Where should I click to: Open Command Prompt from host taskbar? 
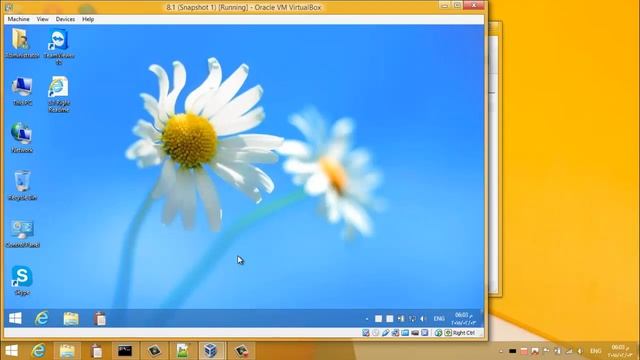(x=125, y=351)
